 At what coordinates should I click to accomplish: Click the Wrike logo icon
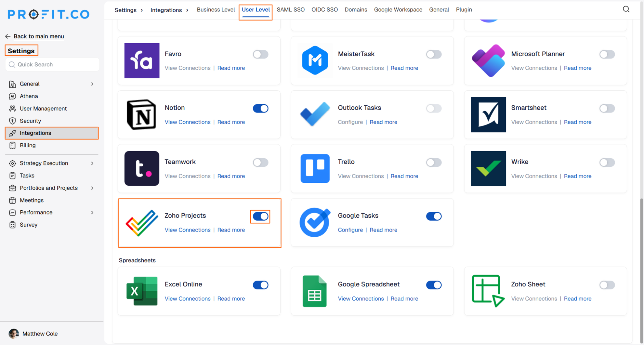point(488,168)
